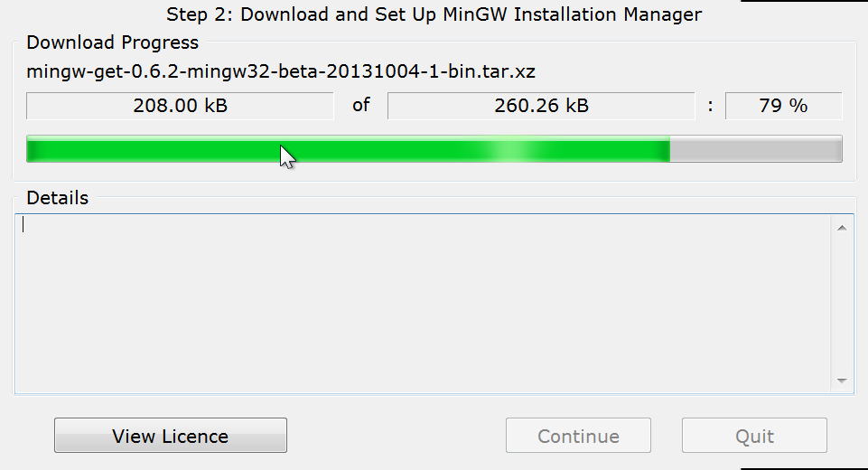Click inside the Details text area

(x=423, y=303)
